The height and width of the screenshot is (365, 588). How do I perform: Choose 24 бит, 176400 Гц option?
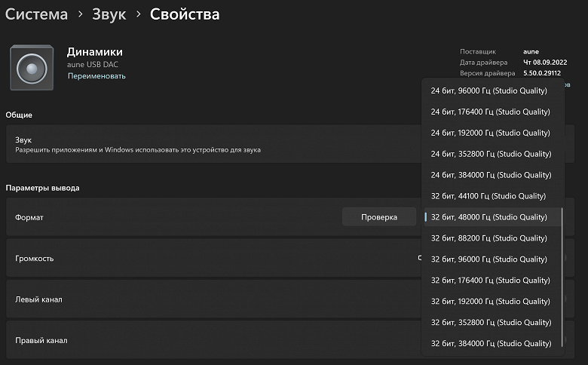click(490, 112)
